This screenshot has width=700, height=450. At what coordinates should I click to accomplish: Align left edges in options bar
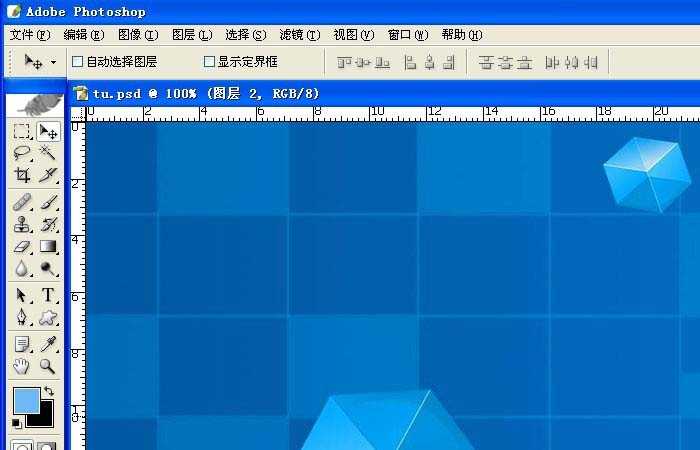coord(410,62)
